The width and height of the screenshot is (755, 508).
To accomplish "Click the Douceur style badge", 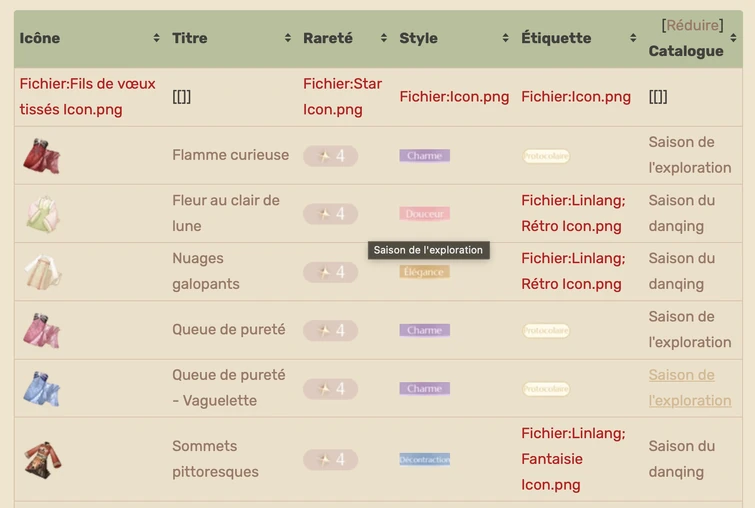I will [424, 214].
